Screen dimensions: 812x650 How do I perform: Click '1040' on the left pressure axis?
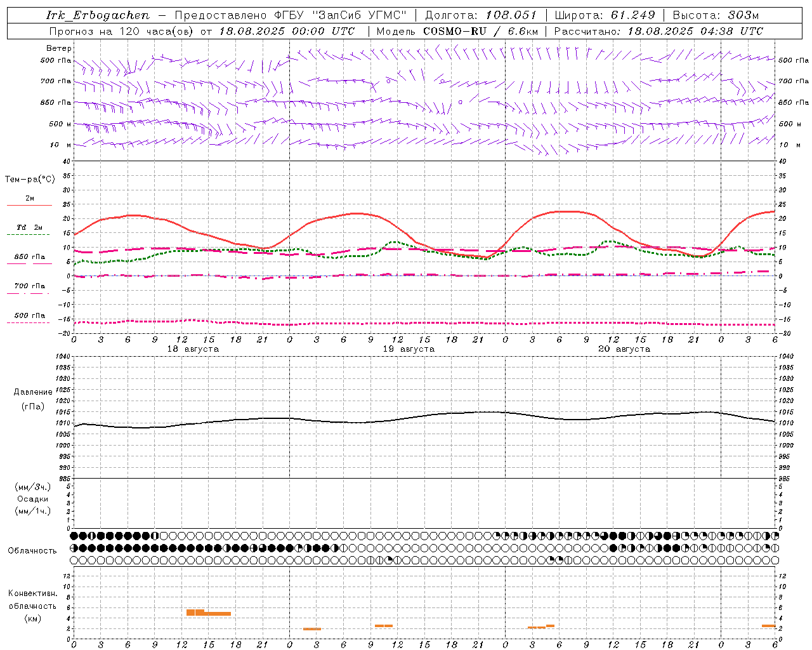tap(62, 357)
